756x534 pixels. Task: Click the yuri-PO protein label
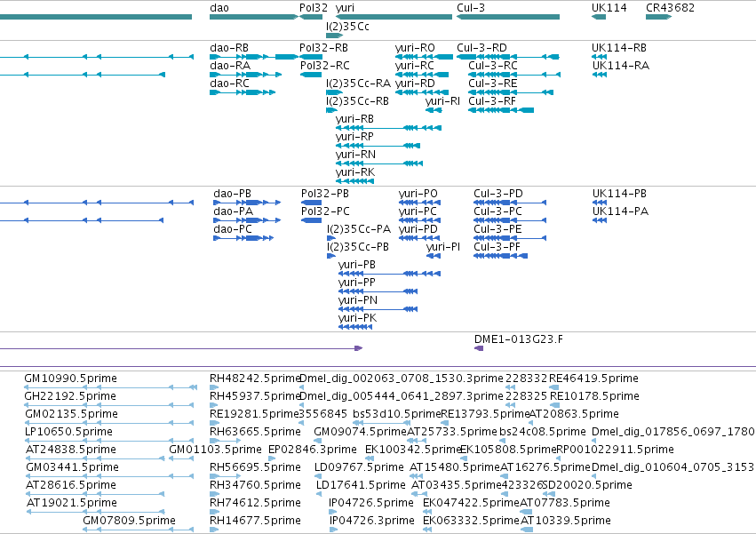[418, 194]
